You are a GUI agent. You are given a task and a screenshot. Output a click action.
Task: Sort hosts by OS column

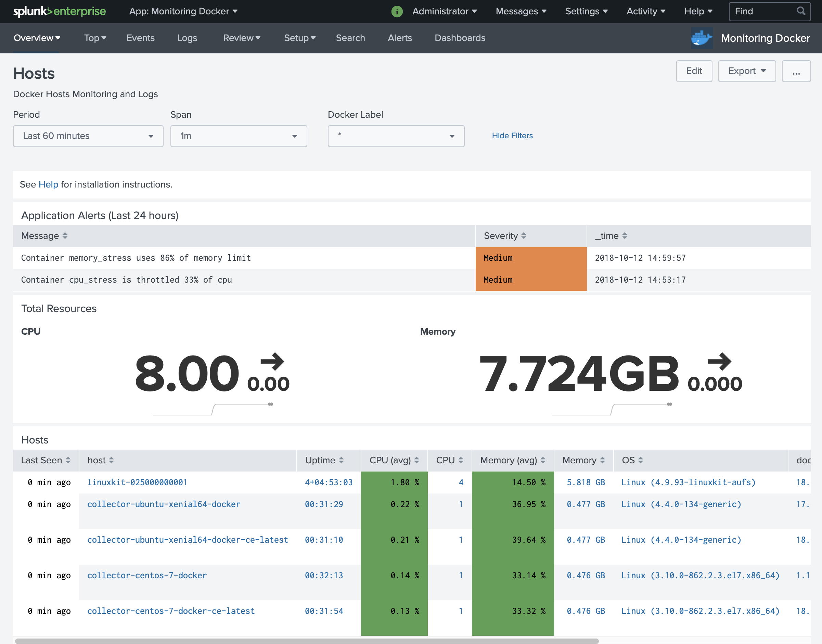632,460
